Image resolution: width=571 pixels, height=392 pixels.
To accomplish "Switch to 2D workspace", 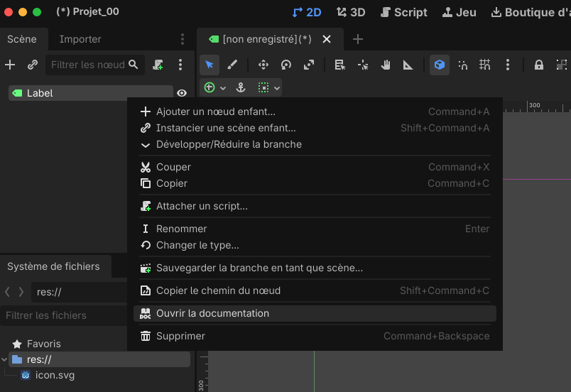I will tap(307, 12).
